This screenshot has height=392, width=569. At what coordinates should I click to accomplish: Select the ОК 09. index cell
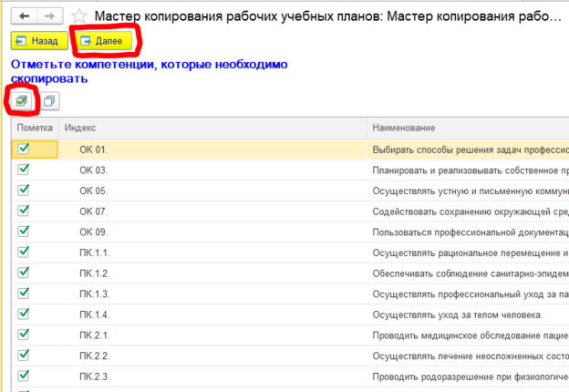pyautogui.click(x=93, y=232)
